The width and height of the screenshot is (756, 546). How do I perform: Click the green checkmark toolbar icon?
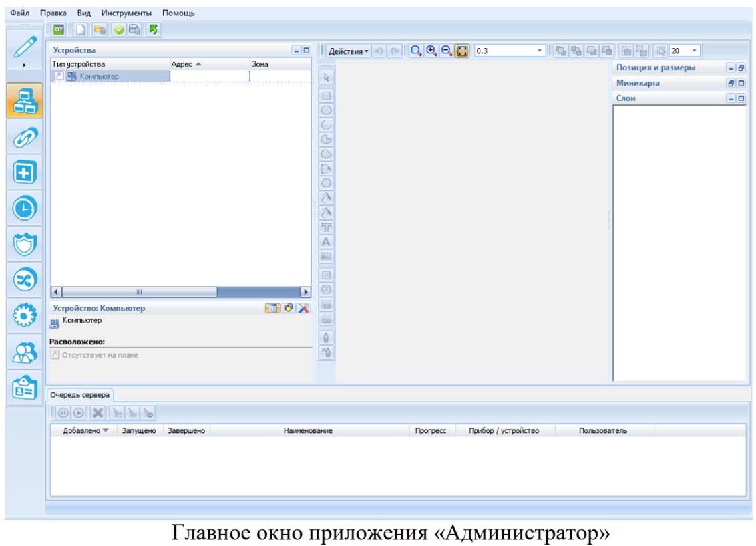click(118, 30)
